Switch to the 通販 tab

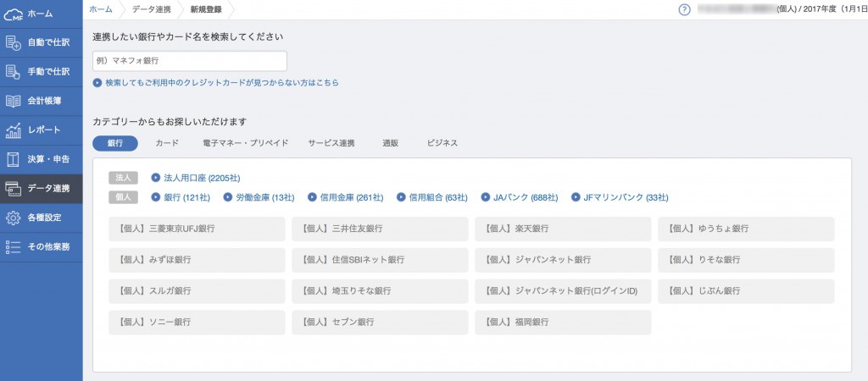pyautogui.click(x=390, y=143)
